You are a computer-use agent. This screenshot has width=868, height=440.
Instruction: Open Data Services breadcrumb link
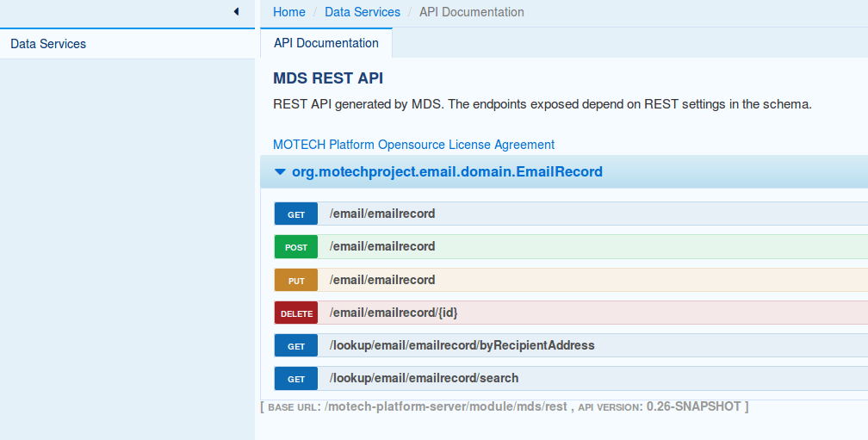click(362, 12)
